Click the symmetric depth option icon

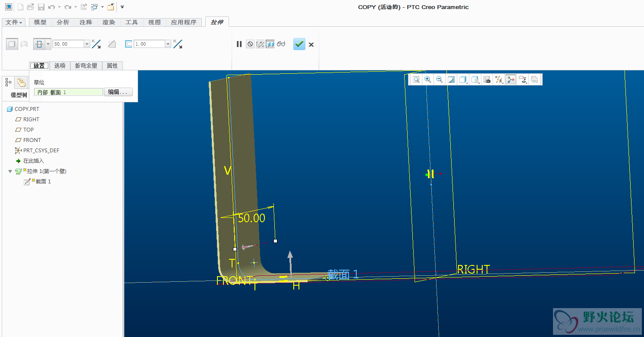[x=39, y=44]
